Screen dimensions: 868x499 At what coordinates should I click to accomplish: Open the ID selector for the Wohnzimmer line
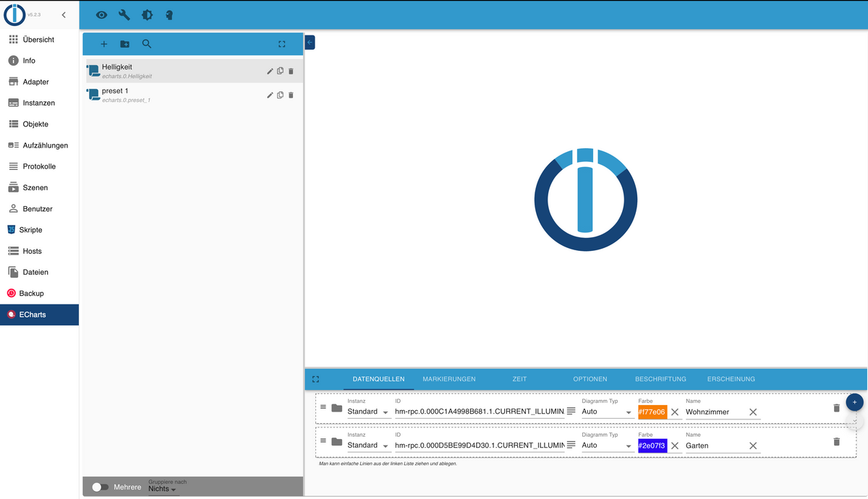click(x=571, y=411)
